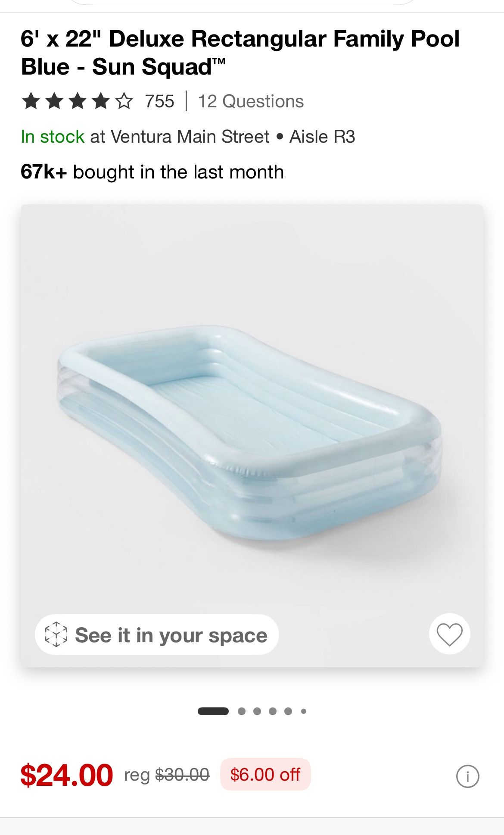The height and width of the screenshot is (835, 504).
Task: Click the star rating icons
Action: (78, 101)
